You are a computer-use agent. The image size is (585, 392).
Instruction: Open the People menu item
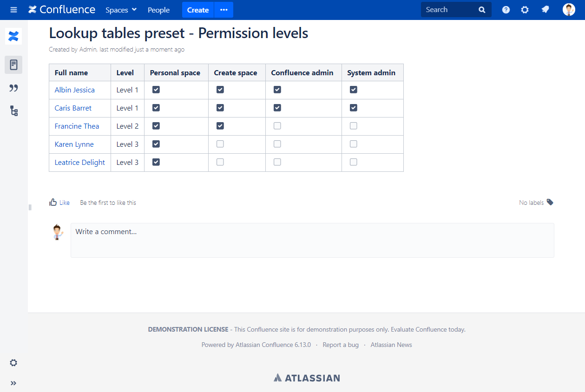tap(158, 10)
